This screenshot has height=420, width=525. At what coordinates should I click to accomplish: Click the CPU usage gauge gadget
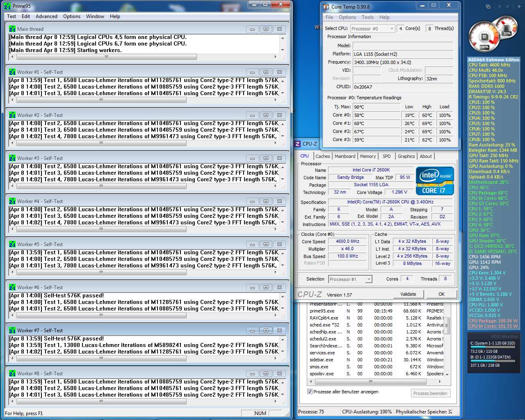pyautogui.click(x=484, y=37)
